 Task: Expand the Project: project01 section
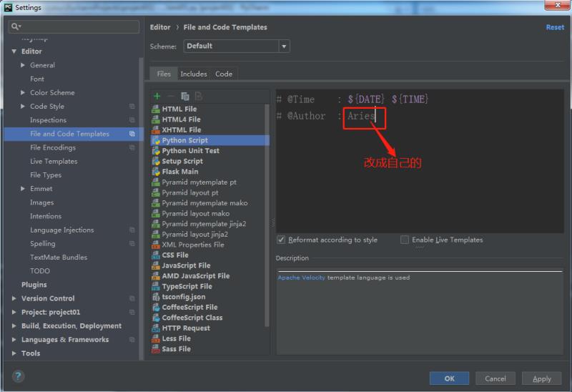(x=14, y=312)
